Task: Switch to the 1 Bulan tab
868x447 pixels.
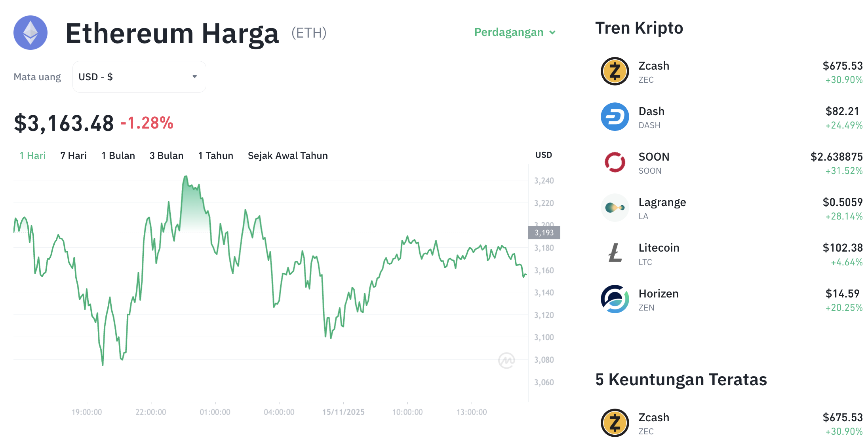Action: pos(118,155)
